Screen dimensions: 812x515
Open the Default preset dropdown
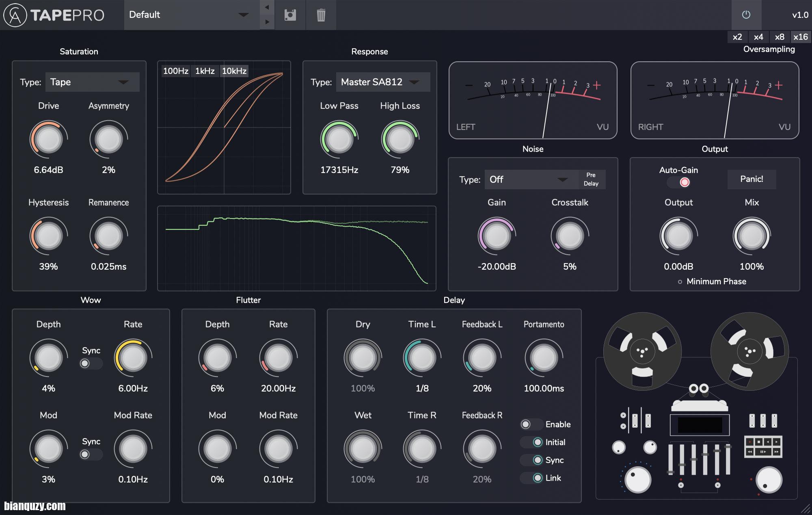pyautogui.click(x=192, y=15)
